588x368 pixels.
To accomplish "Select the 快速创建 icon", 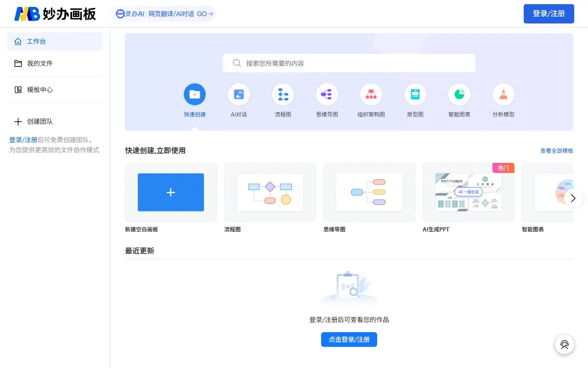I will pyautogui.click(x=194, y=94).
